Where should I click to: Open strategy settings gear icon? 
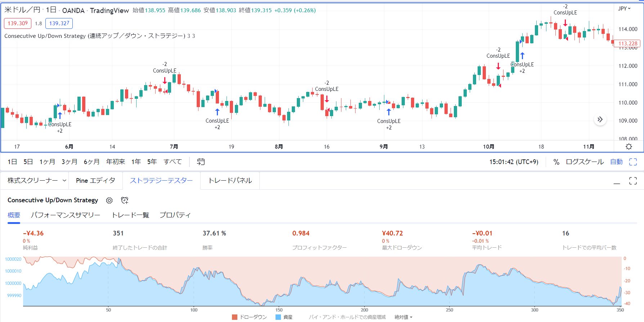click(x=109, y=200)
